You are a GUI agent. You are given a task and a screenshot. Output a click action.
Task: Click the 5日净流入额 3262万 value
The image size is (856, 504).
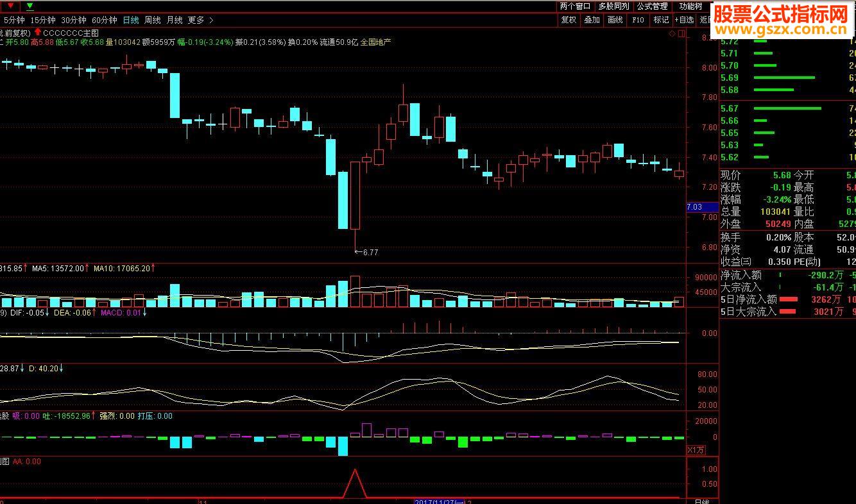[x=827, y=299]
